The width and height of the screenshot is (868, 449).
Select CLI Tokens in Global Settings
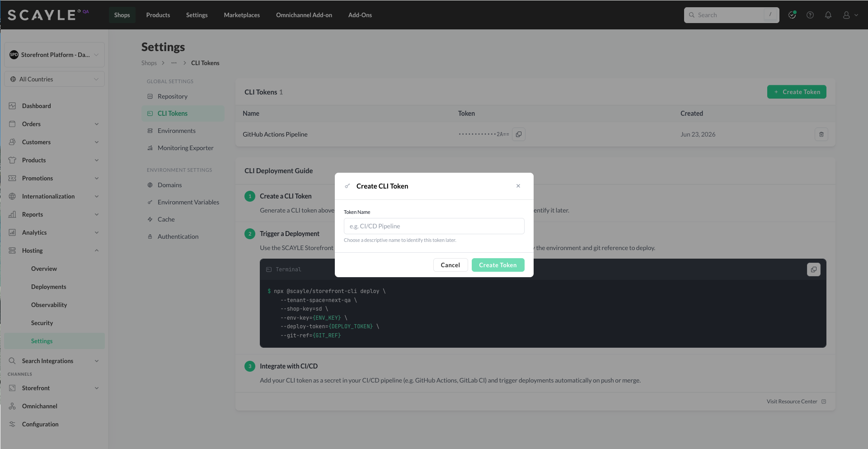(183, 113)
